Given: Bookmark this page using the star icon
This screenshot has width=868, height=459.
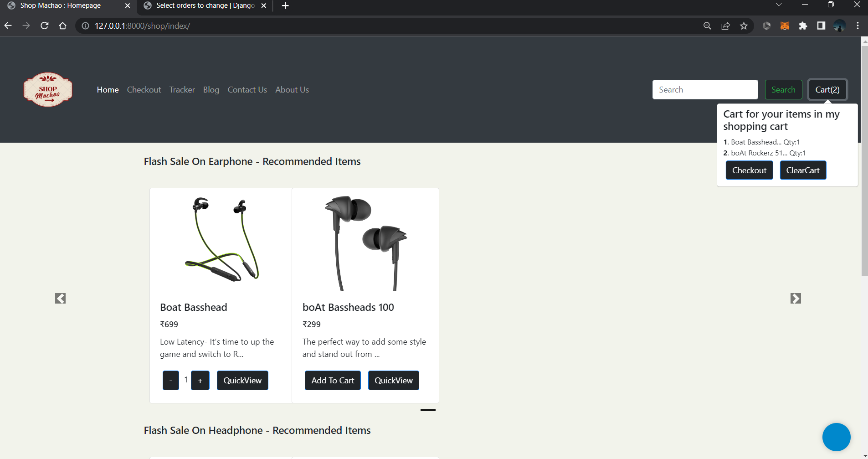Looking at the screenshot, I should (x=744, y=26).
